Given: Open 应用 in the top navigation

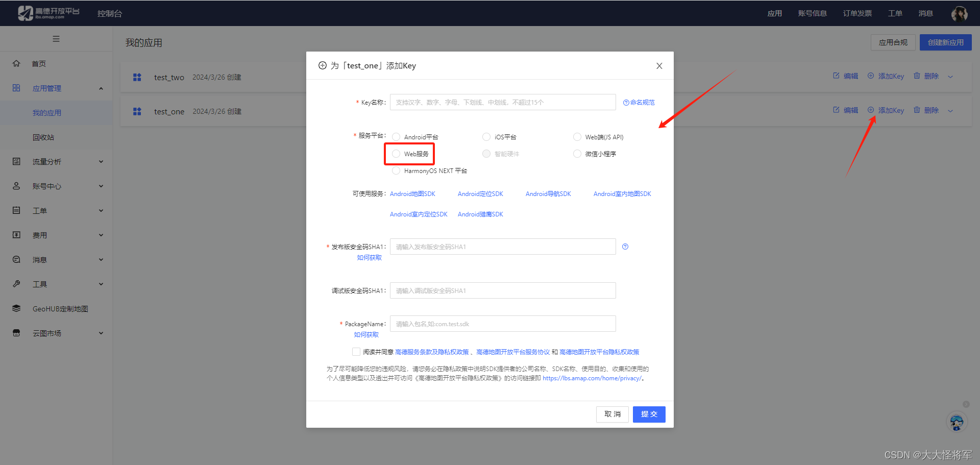Looking at the screenshot, I should [774, 13].
